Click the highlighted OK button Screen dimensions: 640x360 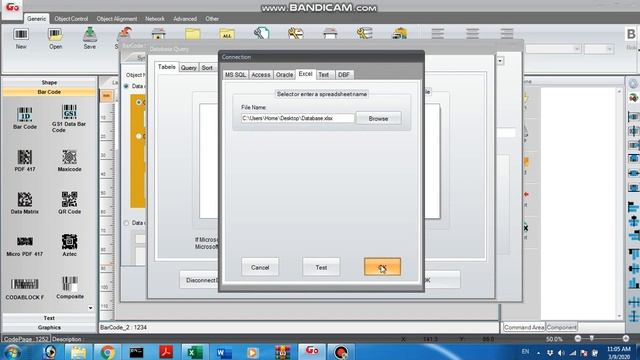pos(382,267)
